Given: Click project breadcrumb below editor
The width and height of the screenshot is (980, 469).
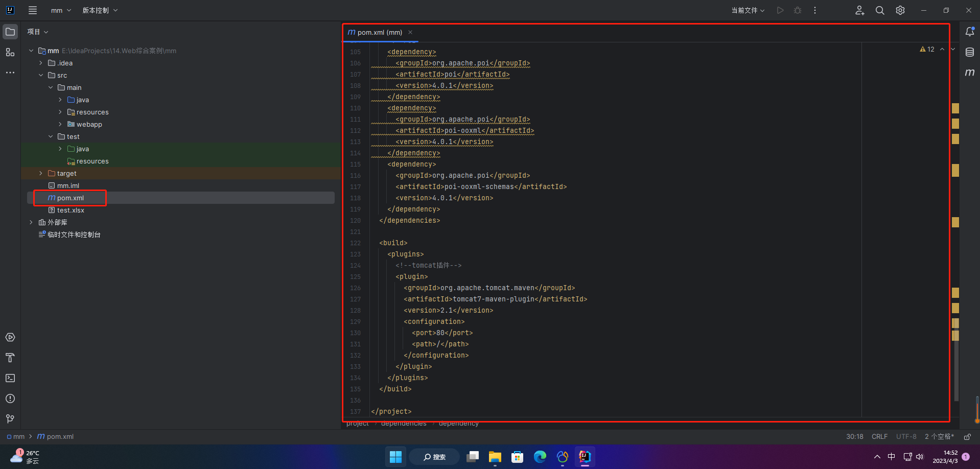Looking at the screenshot, I should tap(358, 424).
